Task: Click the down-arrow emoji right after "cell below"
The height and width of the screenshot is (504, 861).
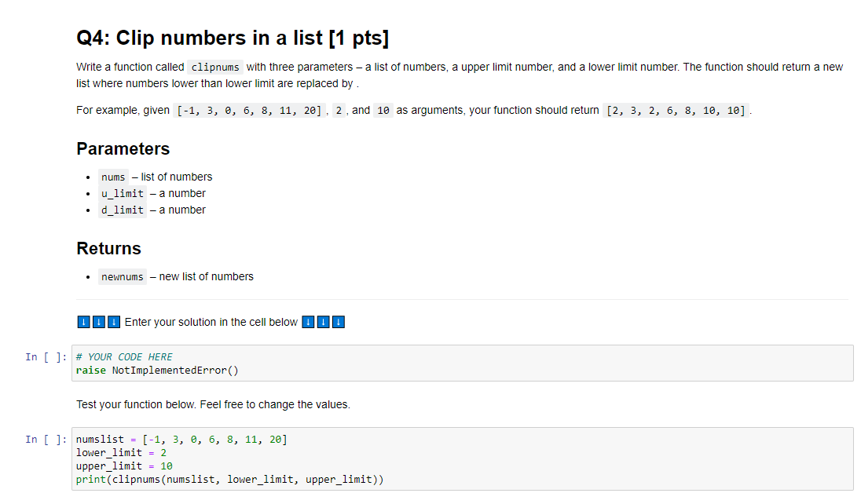Action: (309, 323)
